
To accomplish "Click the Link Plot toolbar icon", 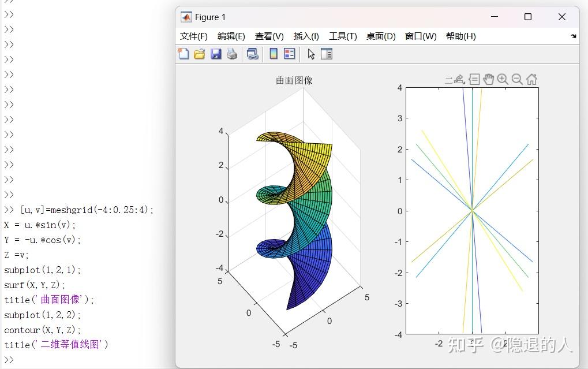I will click(x=252, y=54).
